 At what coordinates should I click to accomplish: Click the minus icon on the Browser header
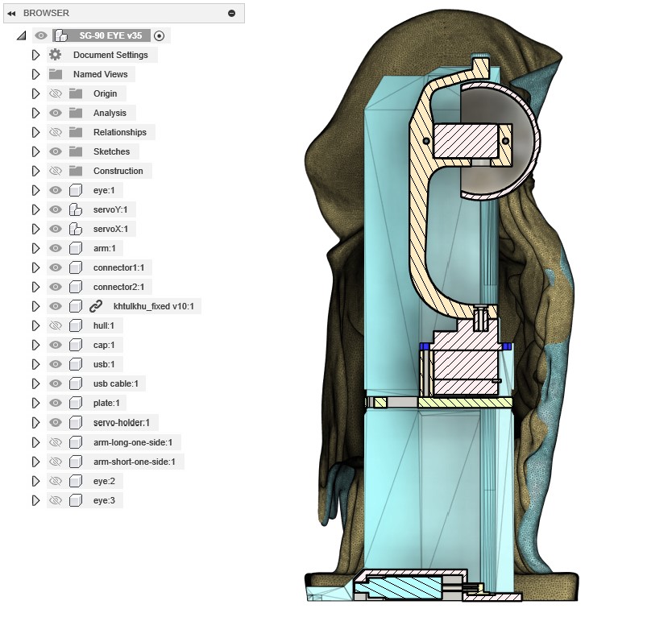click(x=230, y=13)
